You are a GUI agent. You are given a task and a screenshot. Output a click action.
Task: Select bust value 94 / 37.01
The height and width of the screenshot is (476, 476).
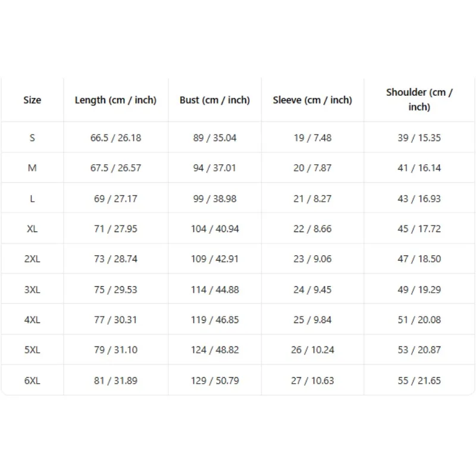(215, 168)
